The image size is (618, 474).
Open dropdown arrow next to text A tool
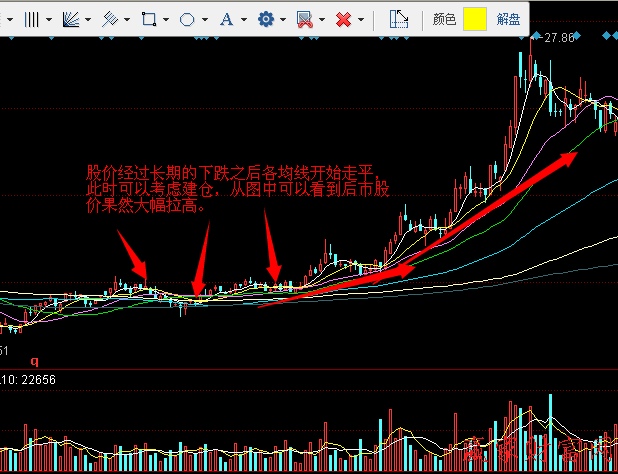point(243,19)
